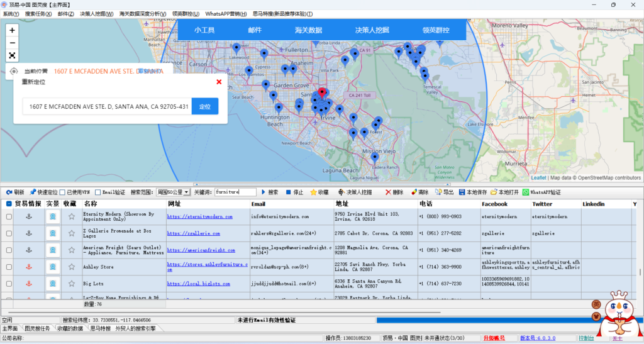Toggle the 已使用VPN checkbox
Viewport: 644px width, 344px height.
(62, 192)
